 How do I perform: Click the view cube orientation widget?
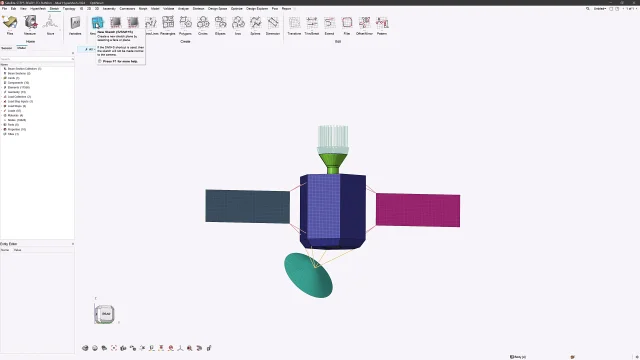[x=105, y=314]
